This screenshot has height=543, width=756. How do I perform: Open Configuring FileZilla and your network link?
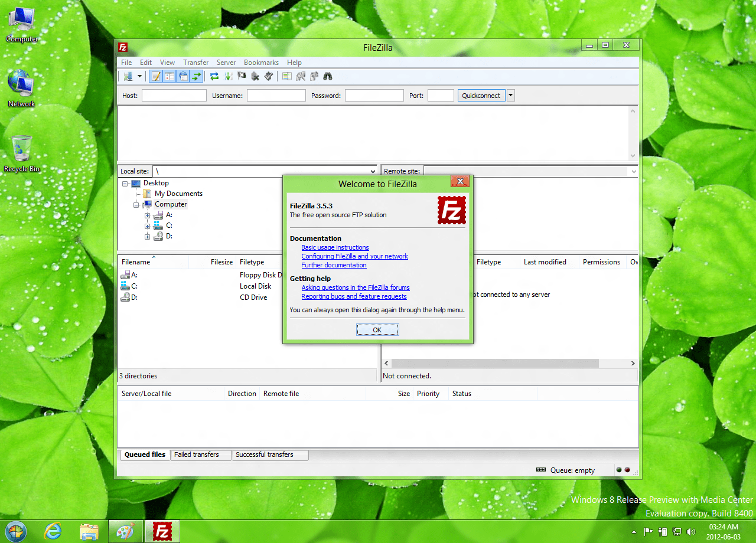354,256
